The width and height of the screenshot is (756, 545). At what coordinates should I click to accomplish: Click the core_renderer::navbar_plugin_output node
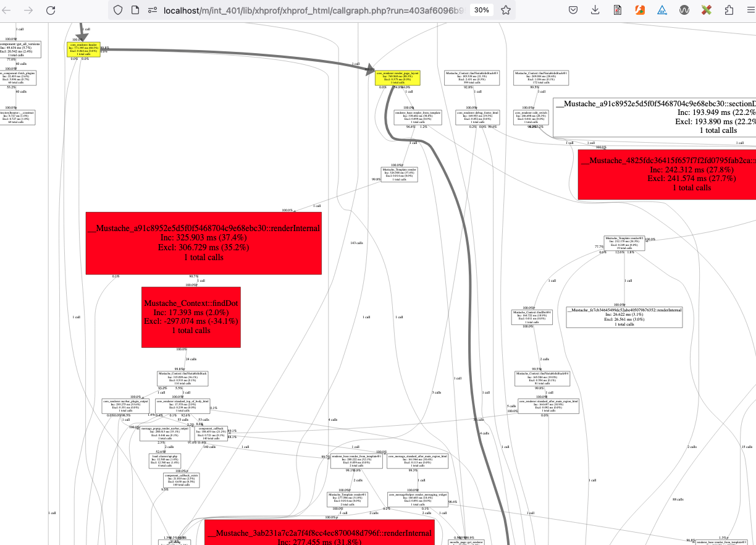point(124,405)
